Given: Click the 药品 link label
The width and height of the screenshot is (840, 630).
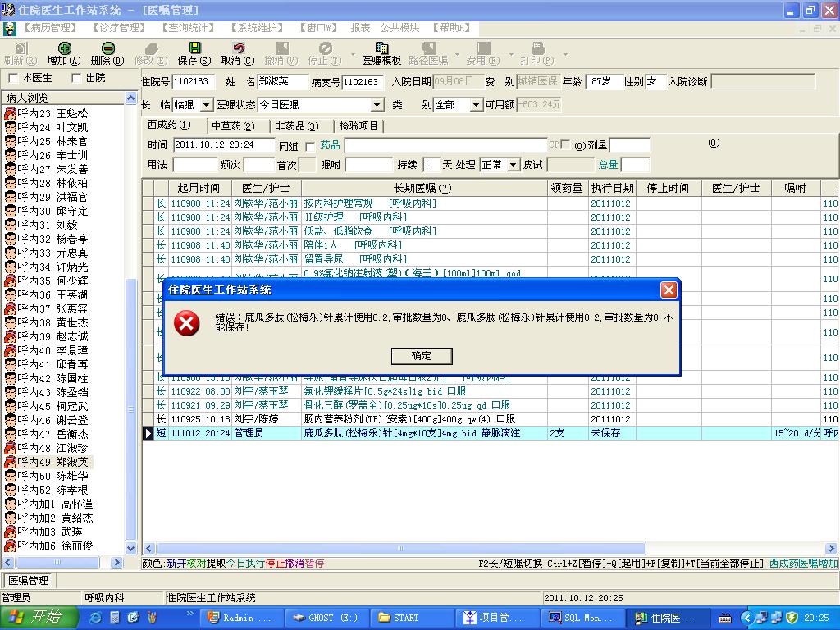Looking at the screenshot, I should [330, 144].
